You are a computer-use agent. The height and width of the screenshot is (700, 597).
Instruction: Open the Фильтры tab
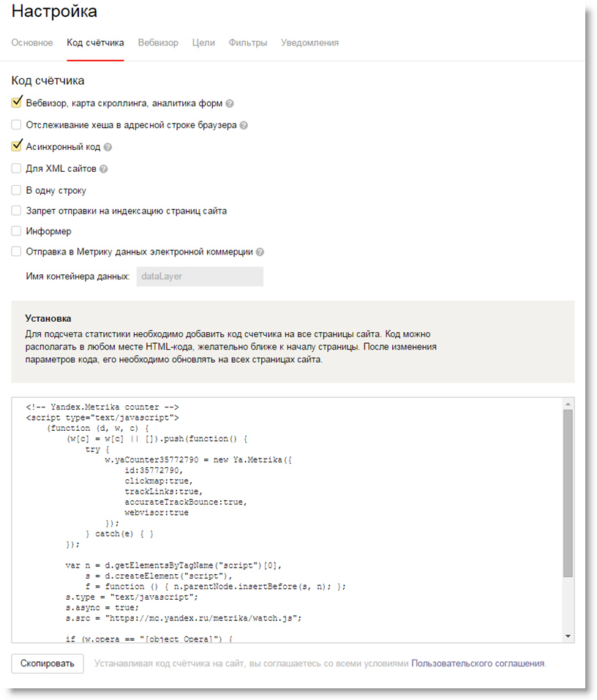click(x=248, y=43)
